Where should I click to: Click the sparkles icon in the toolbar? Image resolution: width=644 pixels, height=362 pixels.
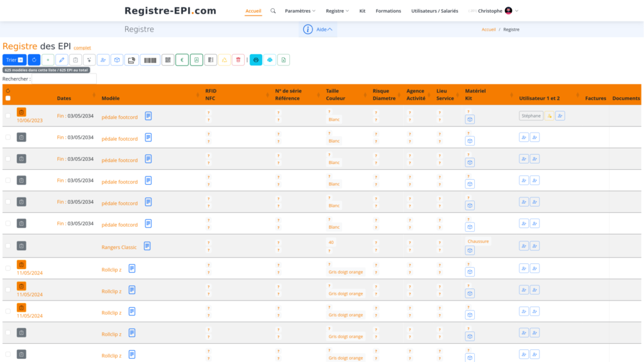click(89, 60)
